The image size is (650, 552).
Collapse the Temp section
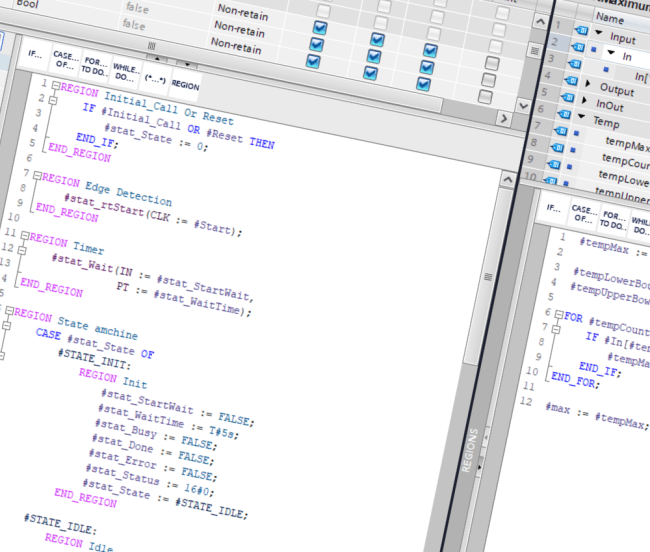point(582,116)
